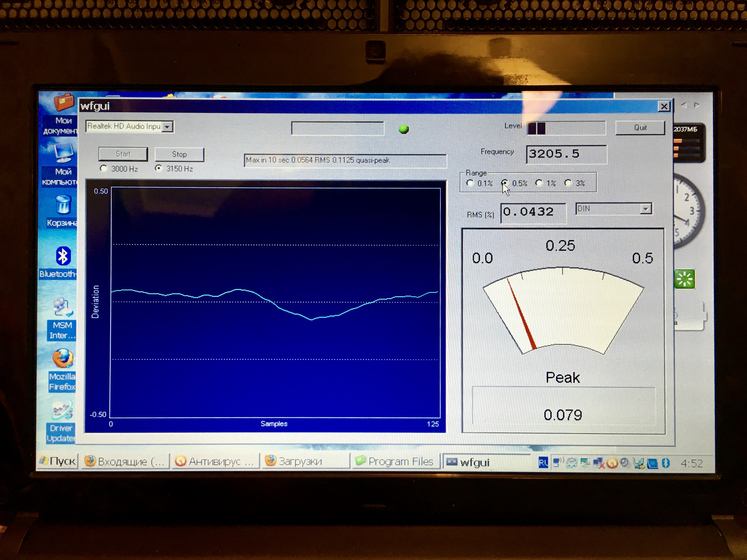Click the Level meter bar
Screen dimensions: 747x560
[x=566, y=128]
